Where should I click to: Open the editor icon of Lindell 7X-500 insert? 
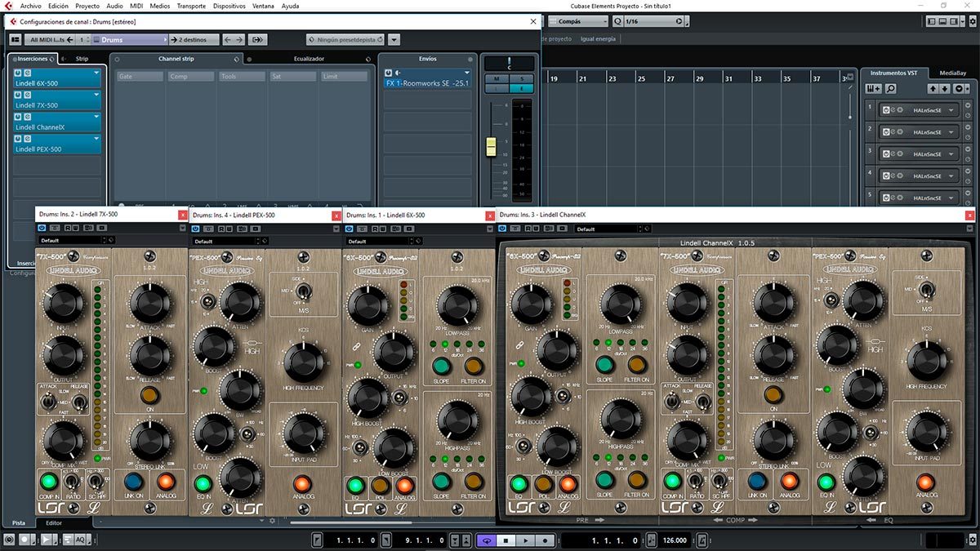point(26,96)
